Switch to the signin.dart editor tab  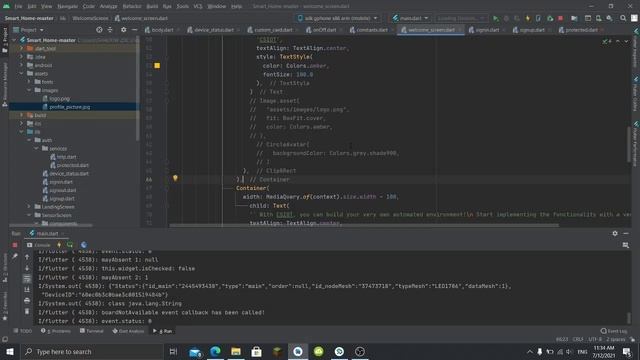pos(487,30)
